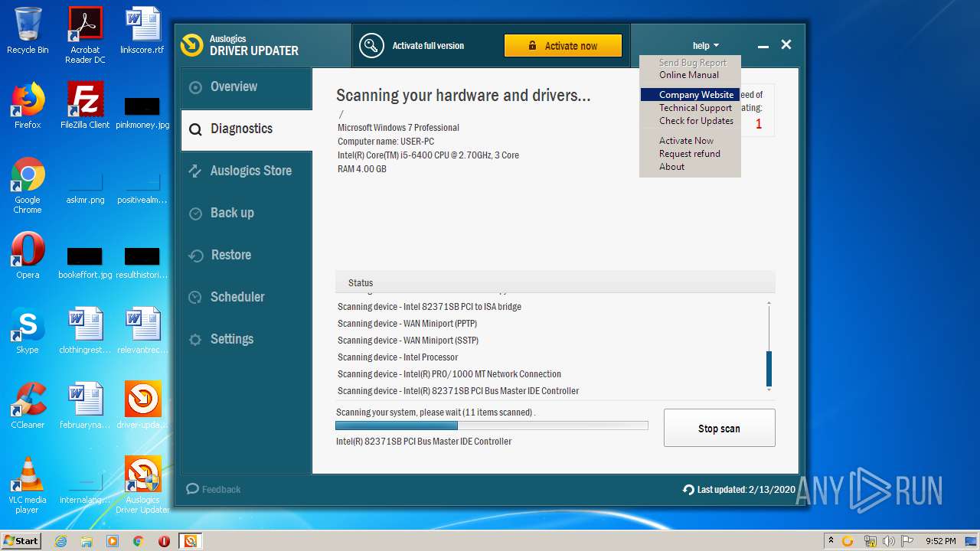Click the key magnifier activation icon

point(371,46)
